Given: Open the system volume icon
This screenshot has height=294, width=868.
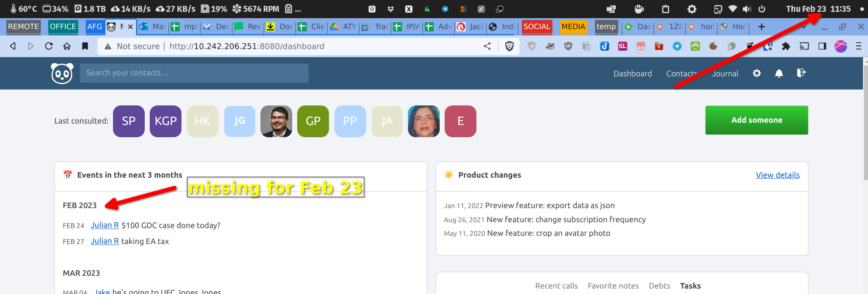Looking at the screenshot, I should [x=747, y=9].
